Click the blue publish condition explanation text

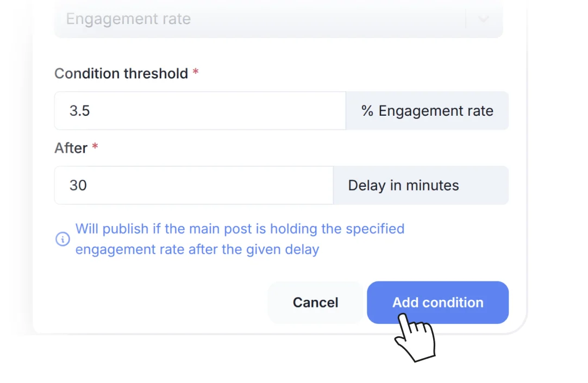pyautogui.click(x=240, y=239)
